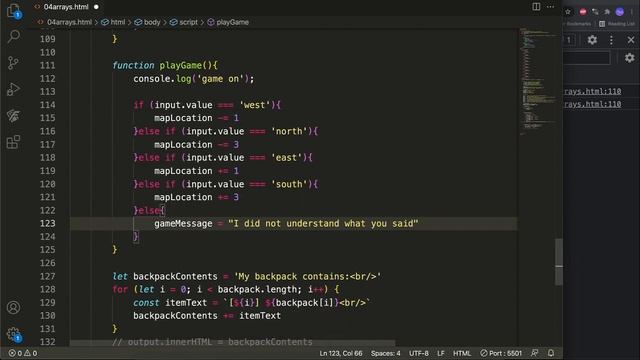
Task: Open the Search view in the activity bar
Action: (13, 37)
